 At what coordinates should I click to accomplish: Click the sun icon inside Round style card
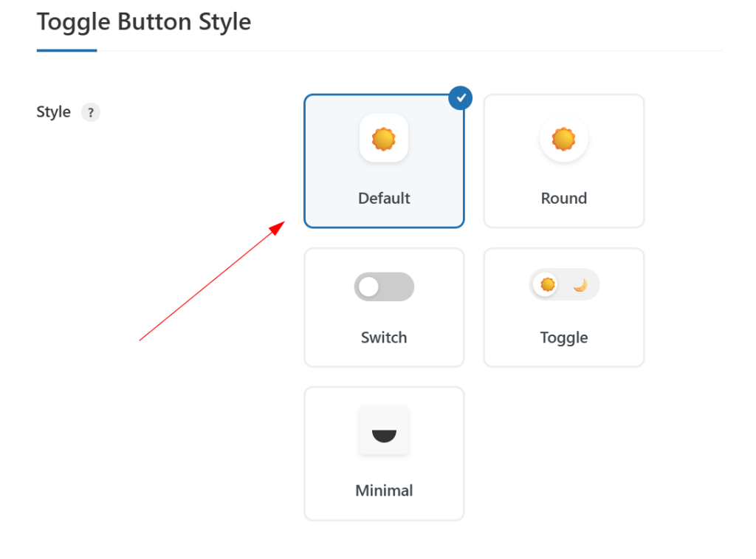pos(563,139)
